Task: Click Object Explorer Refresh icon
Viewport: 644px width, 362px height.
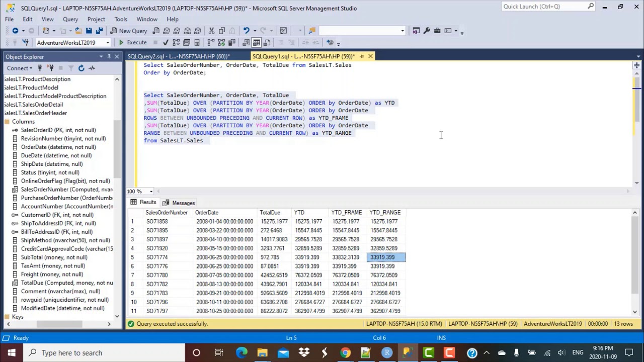Action: tap(81, 68)
